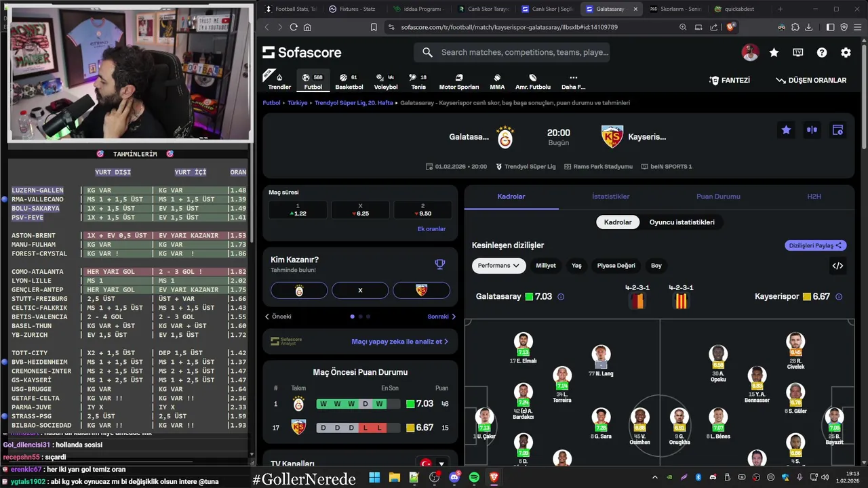Viewport: 868px width, 488px height.
Task: Go to Önceki prediction card
Action: pyautogui.click(x=278, y=317)
